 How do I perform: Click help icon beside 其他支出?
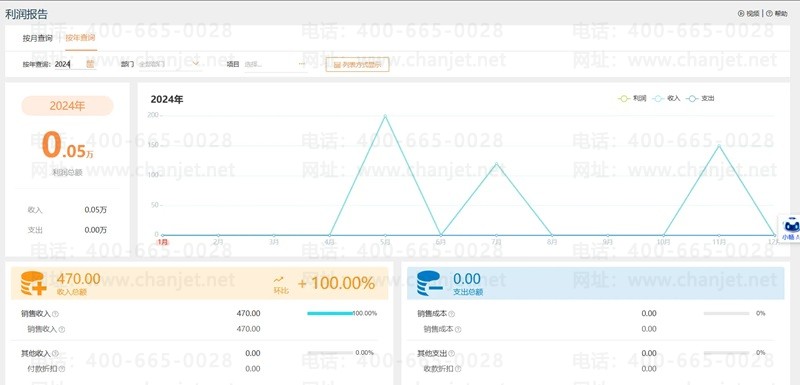coord(452,353)
